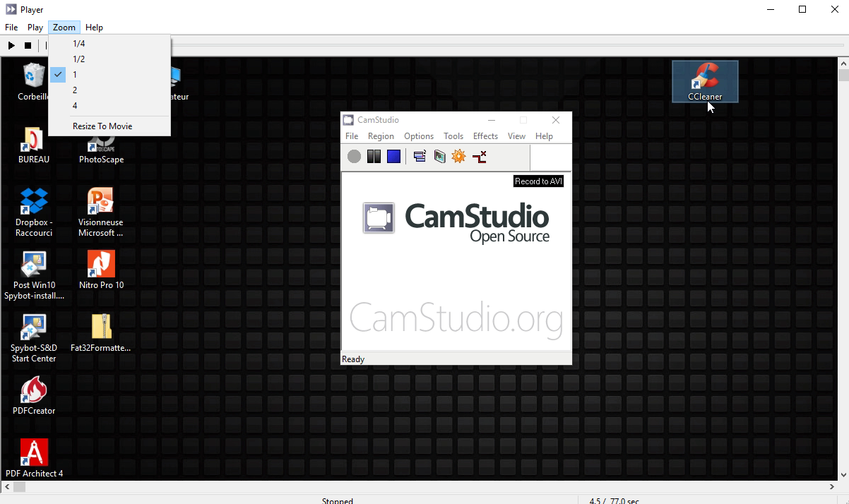Start Nitro Pro 10 from the desktop
This screenshot has height=504, width=849.
tap(100, 265)
